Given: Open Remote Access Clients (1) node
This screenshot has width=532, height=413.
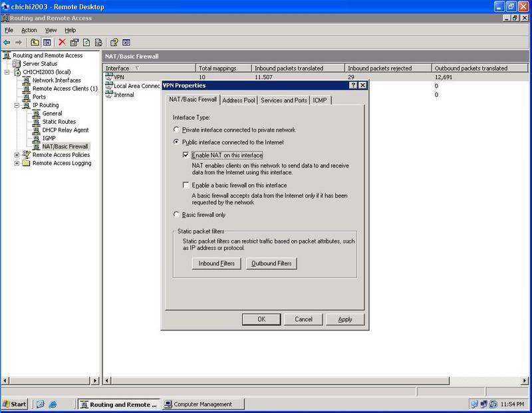Looking at the screenshot, I should point(65,88).
